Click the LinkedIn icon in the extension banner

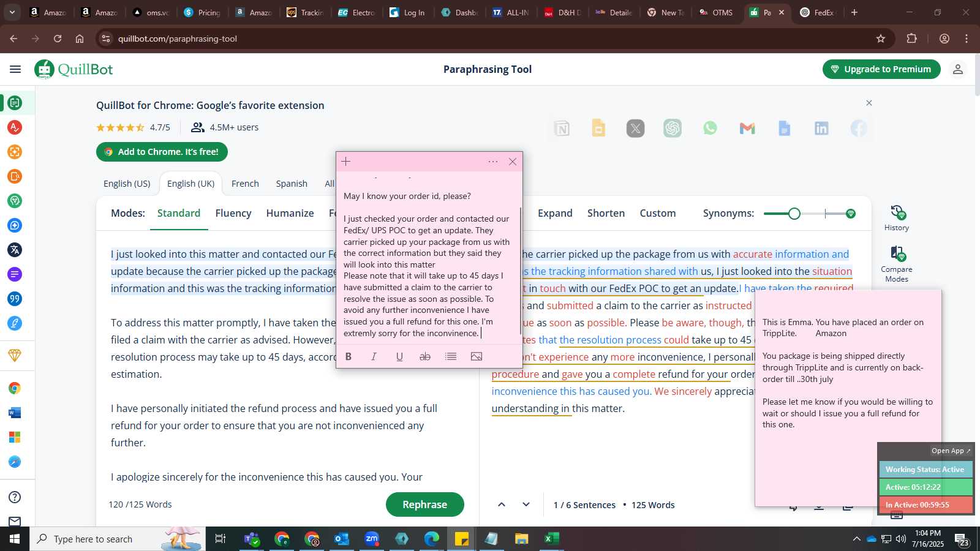pos(821,128)
